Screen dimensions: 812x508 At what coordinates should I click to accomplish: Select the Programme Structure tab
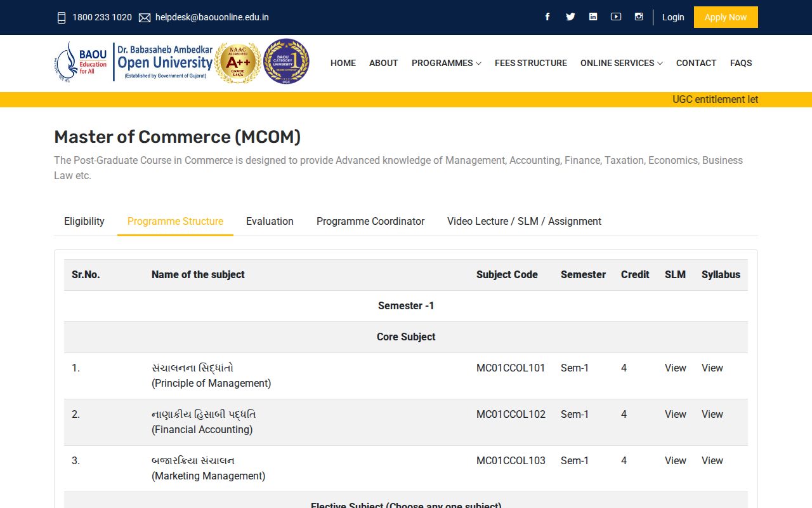pos(176,222)
